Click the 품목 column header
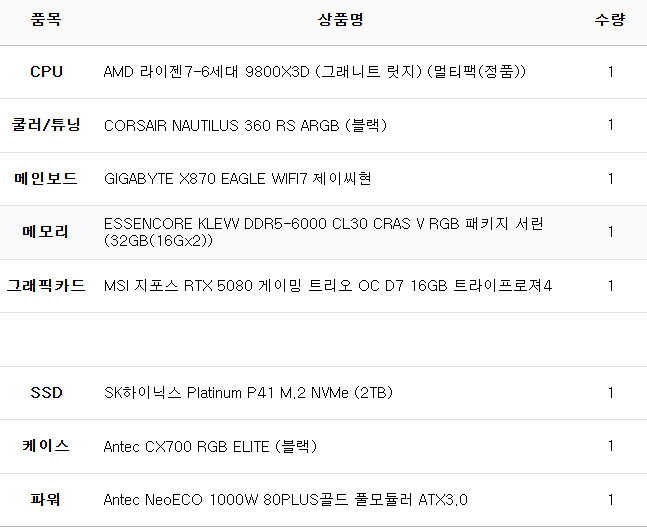Viewport: 647px width, 532px height. tap(46, 19)
